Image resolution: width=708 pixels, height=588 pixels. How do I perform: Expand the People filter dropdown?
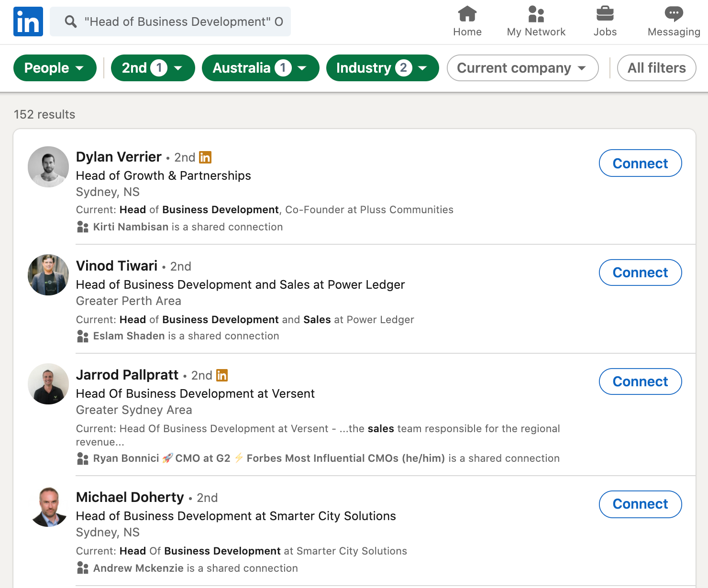(x=80, y=68)
